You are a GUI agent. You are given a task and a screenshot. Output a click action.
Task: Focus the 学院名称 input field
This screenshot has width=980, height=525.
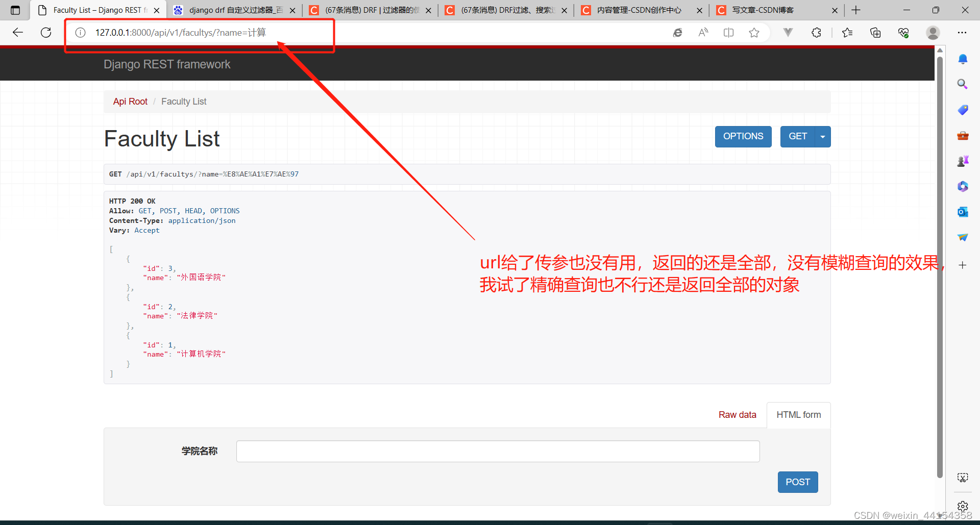pos(498,451)
